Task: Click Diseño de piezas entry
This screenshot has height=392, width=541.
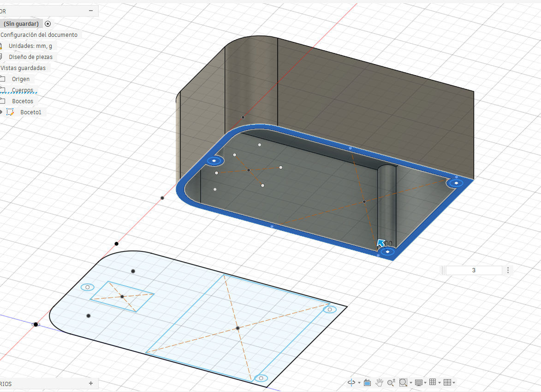Action: pyautogui.click(x=31, y=57)
